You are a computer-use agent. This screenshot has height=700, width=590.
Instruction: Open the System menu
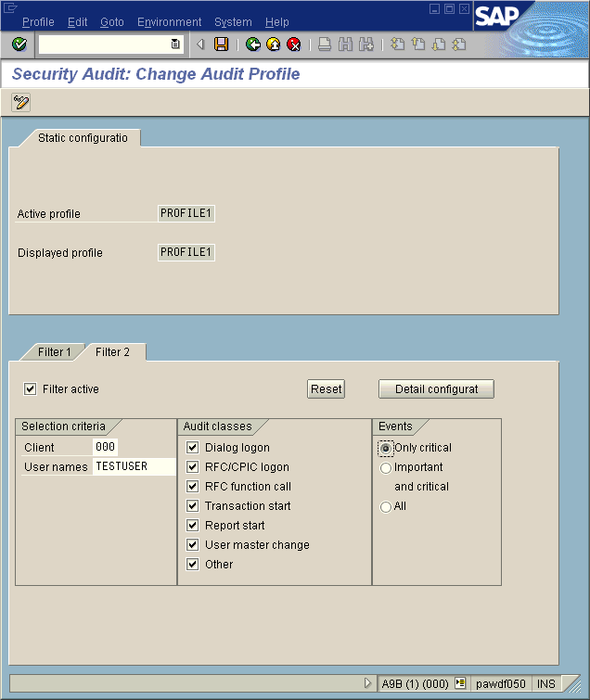click(x=233, y=22)
